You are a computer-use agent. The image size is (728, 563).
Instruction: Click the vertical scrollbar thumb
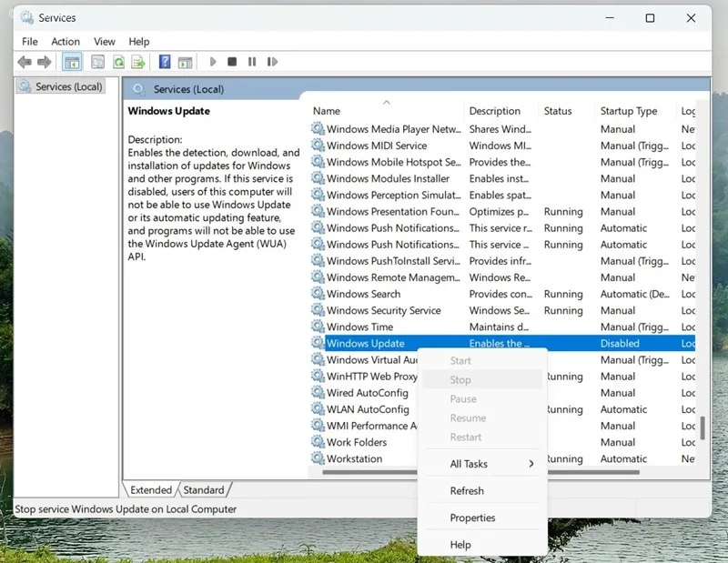(x=703, y=427)
